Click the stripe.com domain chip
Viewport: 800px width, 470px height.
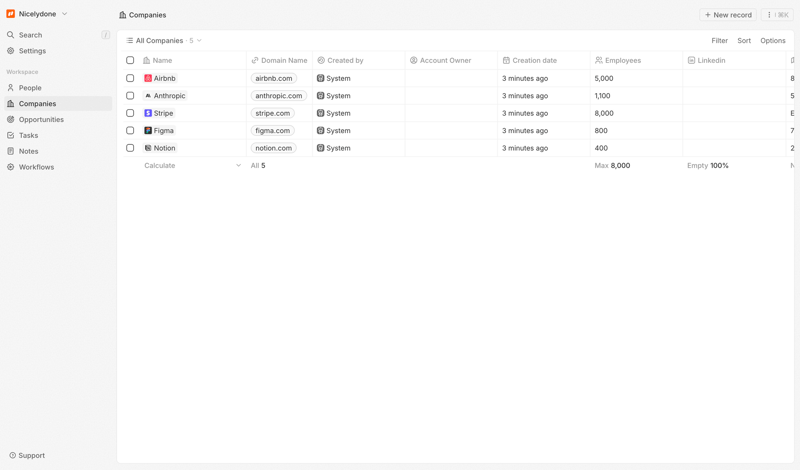[272, 113]
